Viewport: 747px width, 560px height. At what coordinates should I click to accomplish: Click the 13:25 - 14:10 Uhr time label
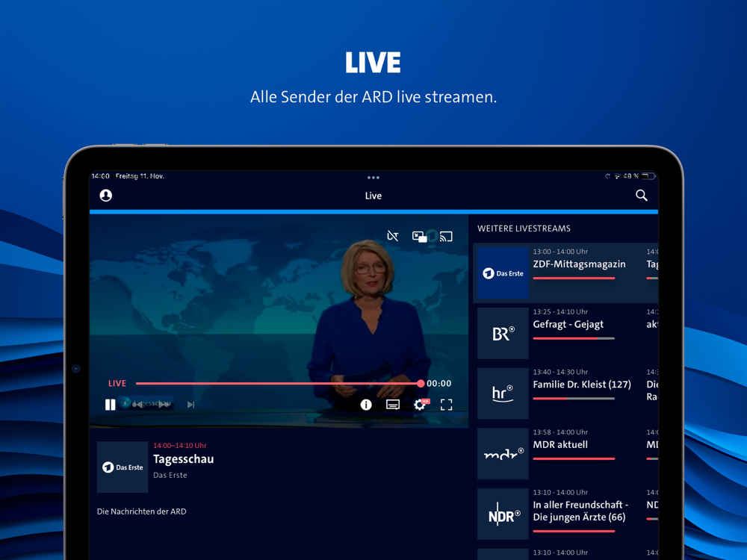tap(560, 312)
